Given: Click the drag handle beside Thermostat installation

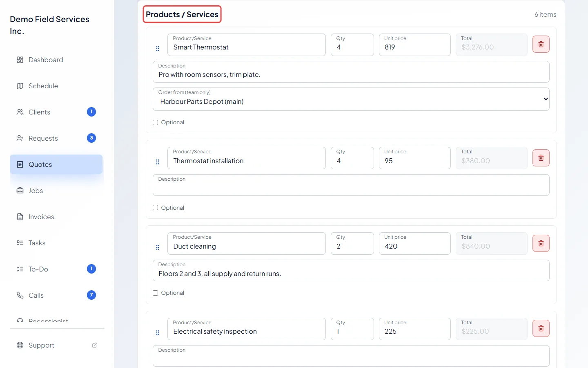Looking at the screenshot, I should click(158, 162).
